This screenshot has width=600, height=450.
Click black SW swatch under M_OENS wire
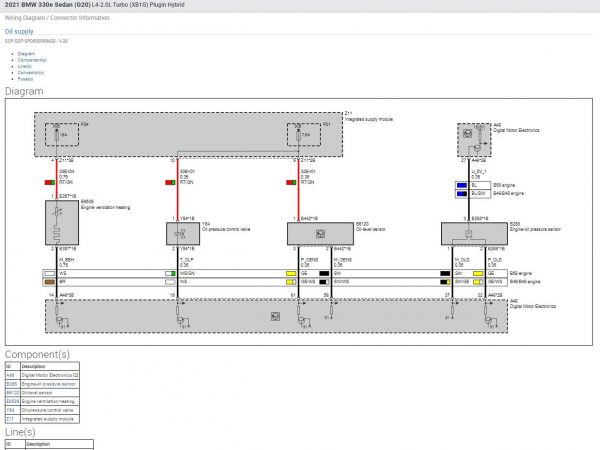[x=324, y=274]
